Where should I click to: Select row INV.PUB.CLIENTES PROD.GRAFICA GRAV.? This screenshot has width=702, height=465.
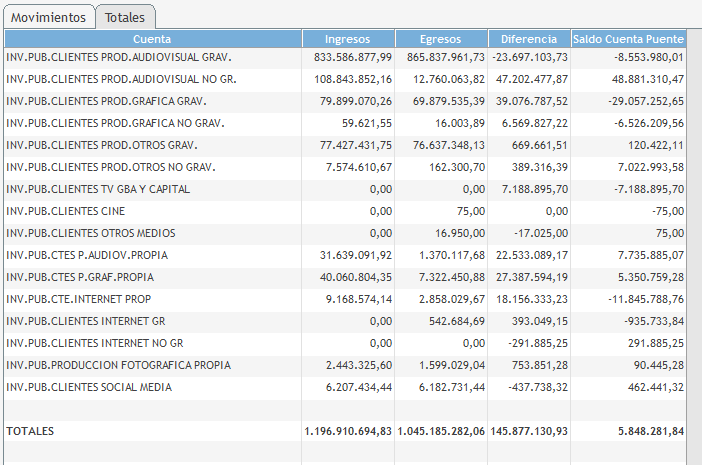click(x=105, y=101)
